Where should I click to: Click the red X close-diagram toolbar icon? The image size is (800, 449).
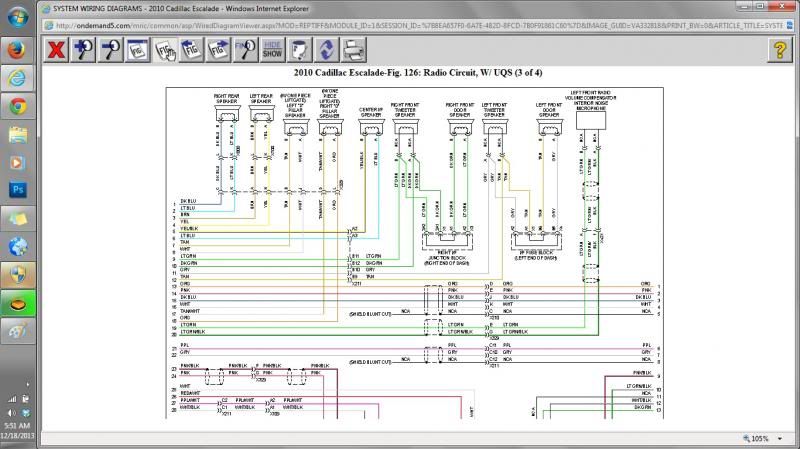(x=56, y=50)
